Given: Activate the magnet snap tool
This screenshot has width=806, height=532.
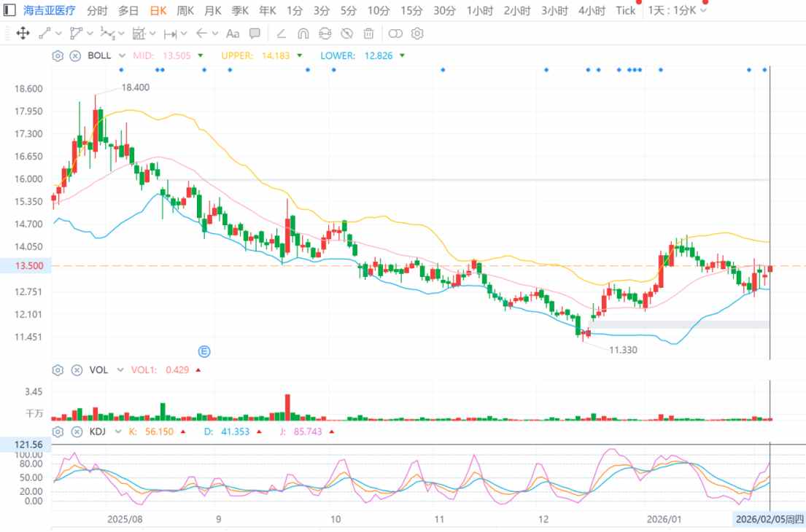Looking at the screenshot, I should (x=303, y=34).
